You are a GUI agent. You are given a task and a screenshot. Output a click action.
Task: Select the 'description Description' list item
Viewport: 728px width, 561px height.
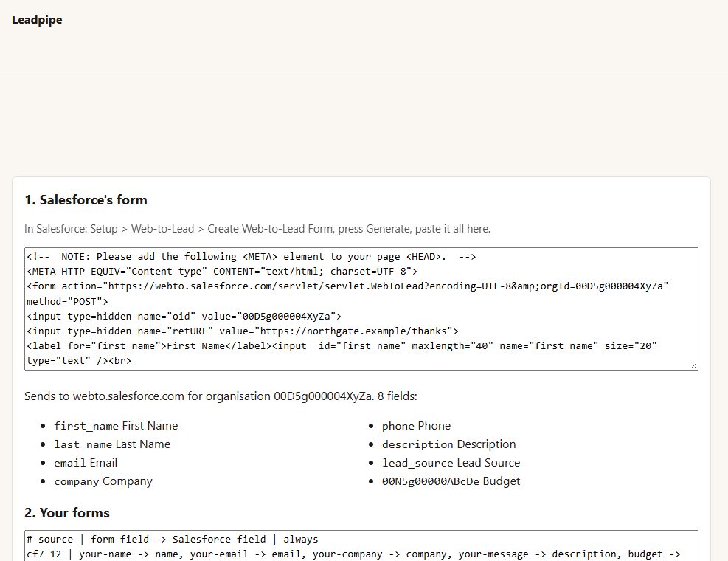449,444
